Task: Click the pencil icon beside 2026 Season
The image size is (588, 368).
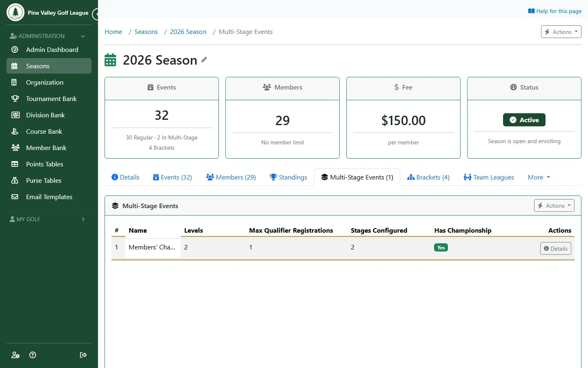Action: coord(204,60)
